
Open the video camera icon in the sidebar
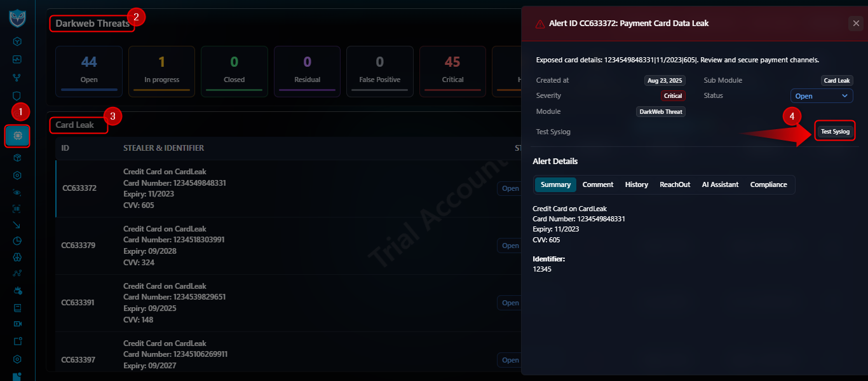(17, 324)
